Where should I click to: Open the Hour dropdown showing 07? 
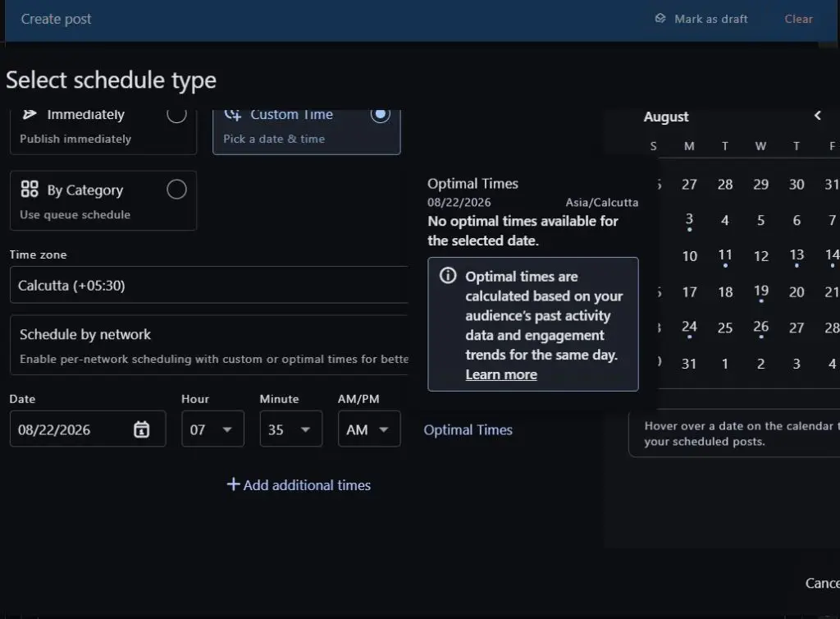tap(212, 429)
